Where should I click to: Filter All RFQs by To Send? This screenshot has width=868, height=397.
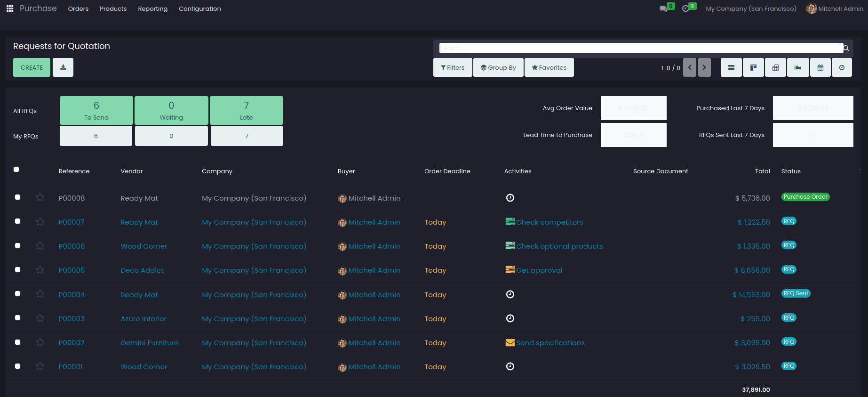[x=96, y=110]
